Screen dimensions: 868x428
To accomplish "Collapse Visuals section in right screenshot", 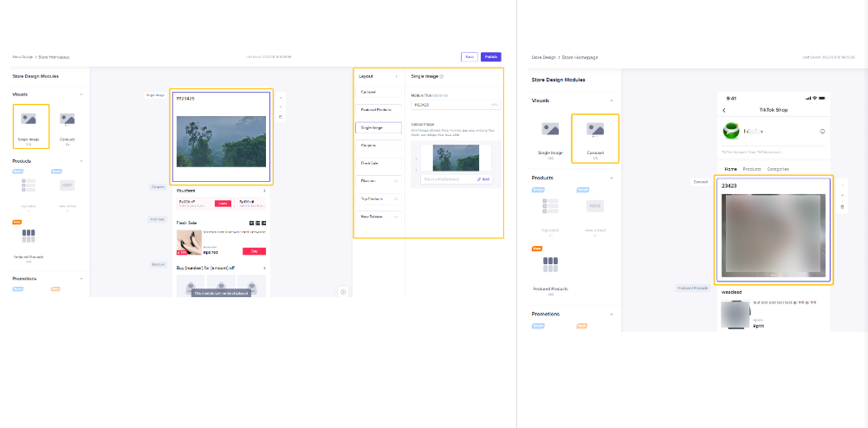I will pyautogui.click(x=612, y=101).
